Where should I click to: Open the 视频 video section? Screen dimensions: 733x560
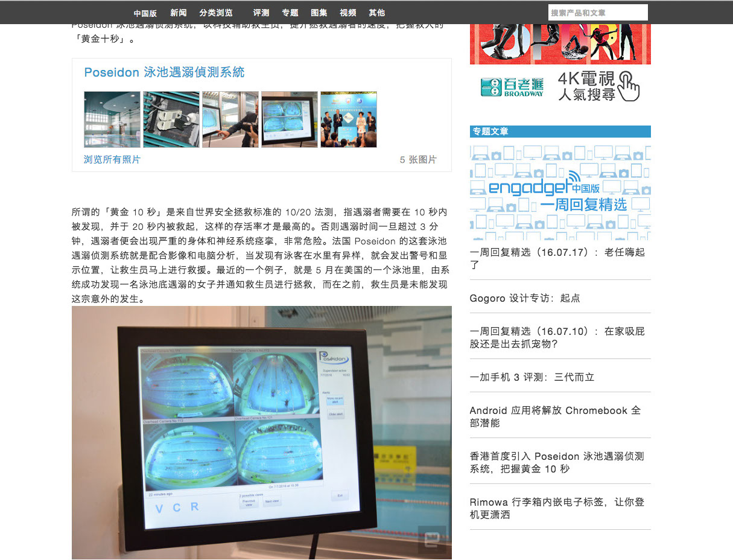347,13
